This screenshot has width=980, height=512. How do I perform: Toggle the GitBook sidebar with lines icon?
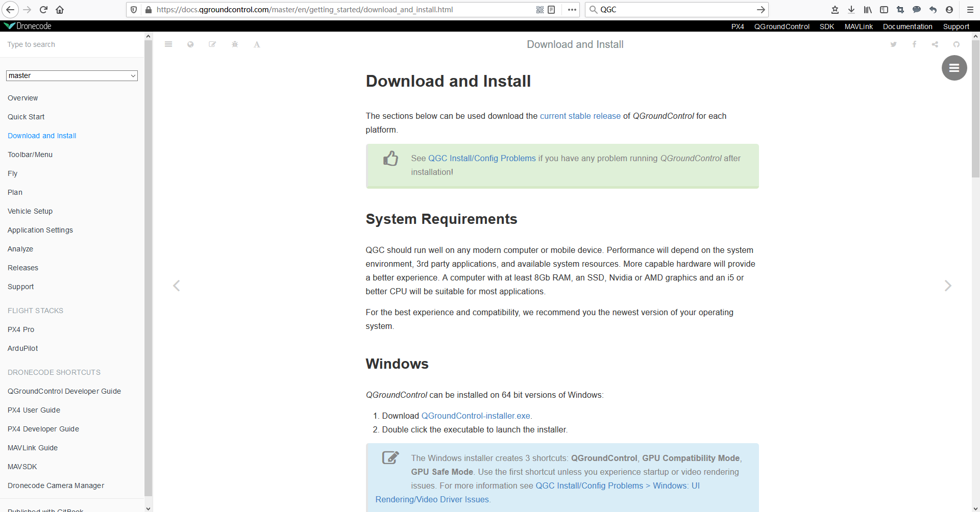click(168, 44)
